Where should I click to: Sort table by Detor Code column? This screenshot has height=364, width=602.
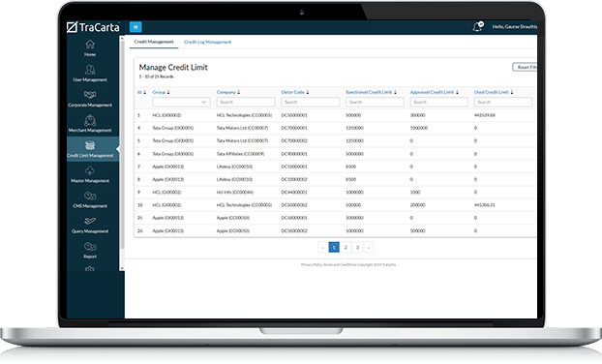click(x=295, y=92)
